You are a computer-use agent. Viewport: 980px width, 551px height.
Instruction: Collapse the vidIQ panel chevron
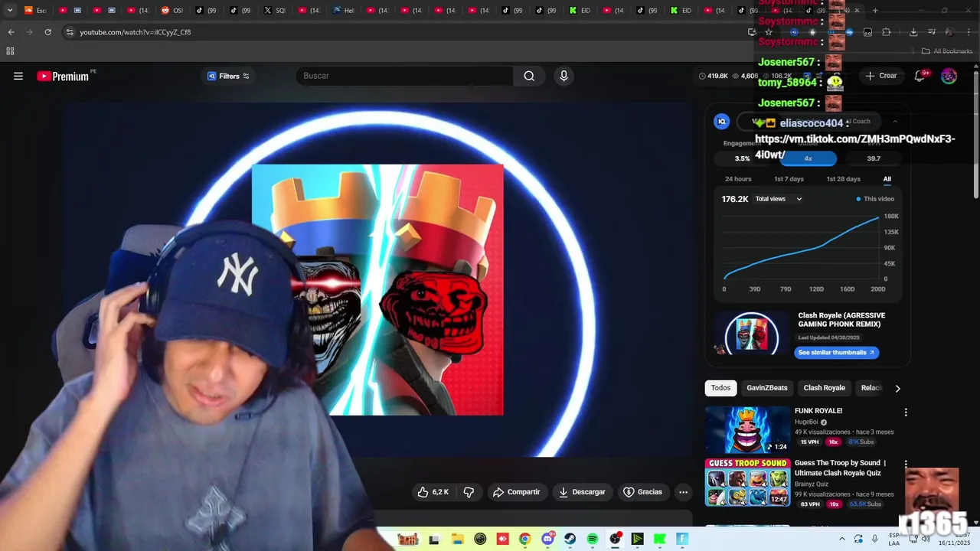pyautogui.click(x=894, y=121)
